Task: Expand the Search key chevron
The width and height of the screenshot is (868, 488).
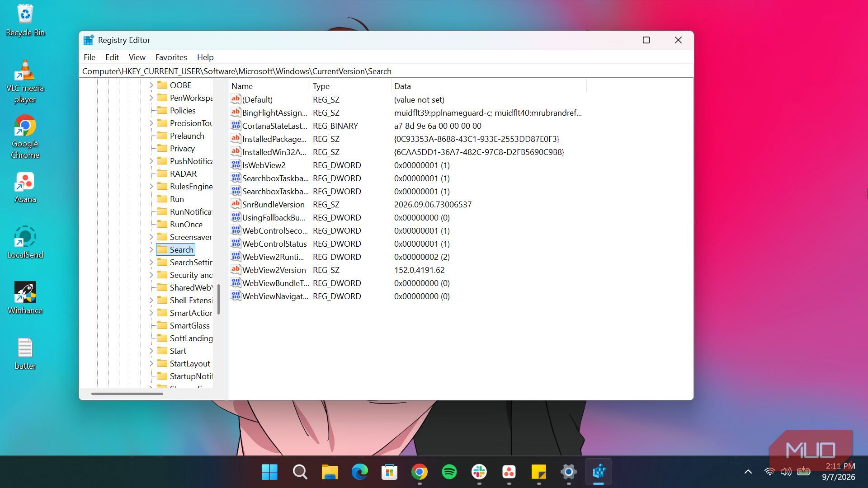Action: point(151,249)
